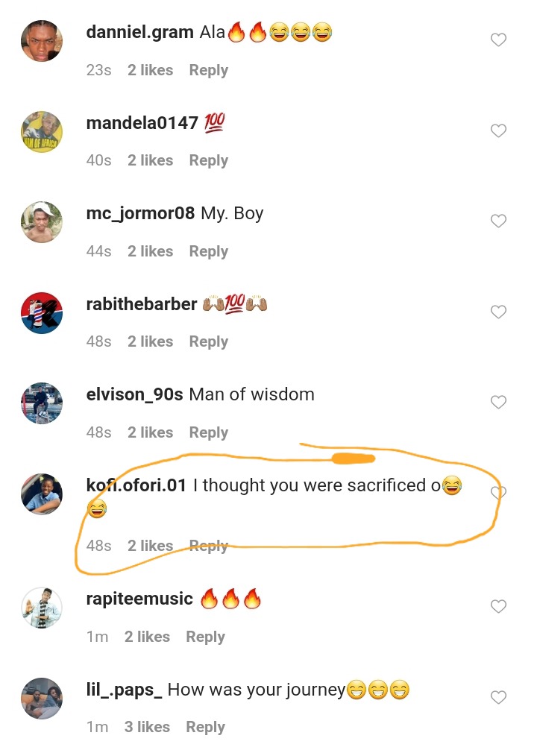Image resolution: width=537 pixels, height=756 pixels.
Task: Reply to mandela0147's comment
Action: (208, 160)
